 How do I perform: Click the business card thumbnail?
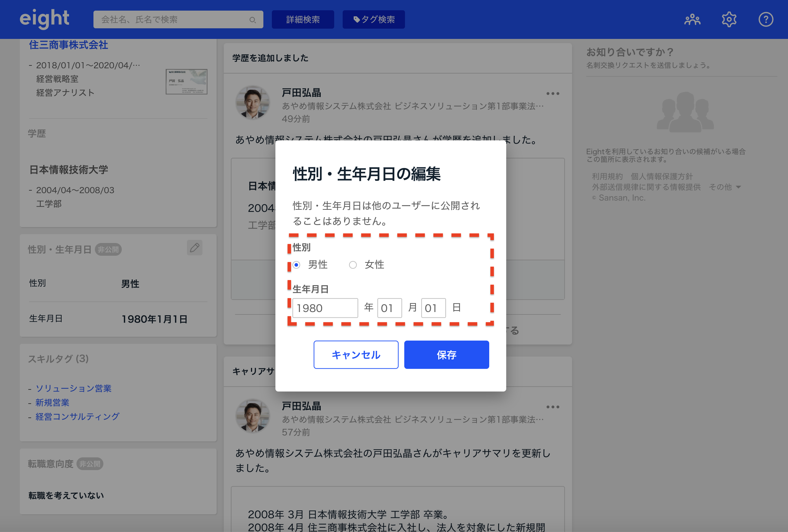click(187, 82)
